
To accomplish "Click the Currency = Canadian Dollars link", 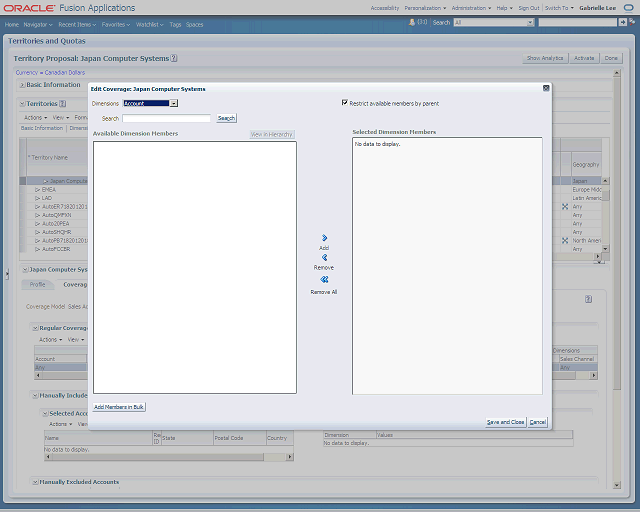I will (50, 72).
